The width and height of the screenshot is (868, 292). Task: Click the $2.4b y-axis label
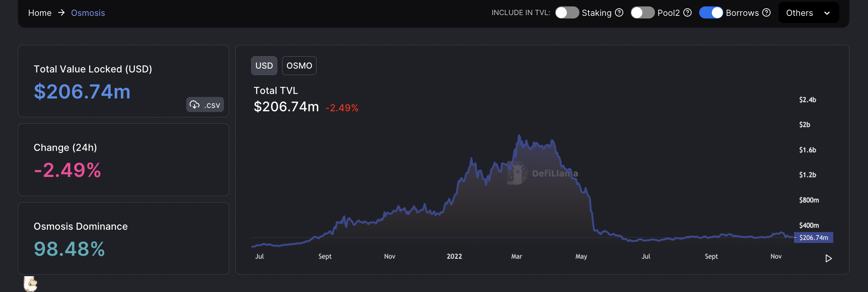tap(808, 100)
